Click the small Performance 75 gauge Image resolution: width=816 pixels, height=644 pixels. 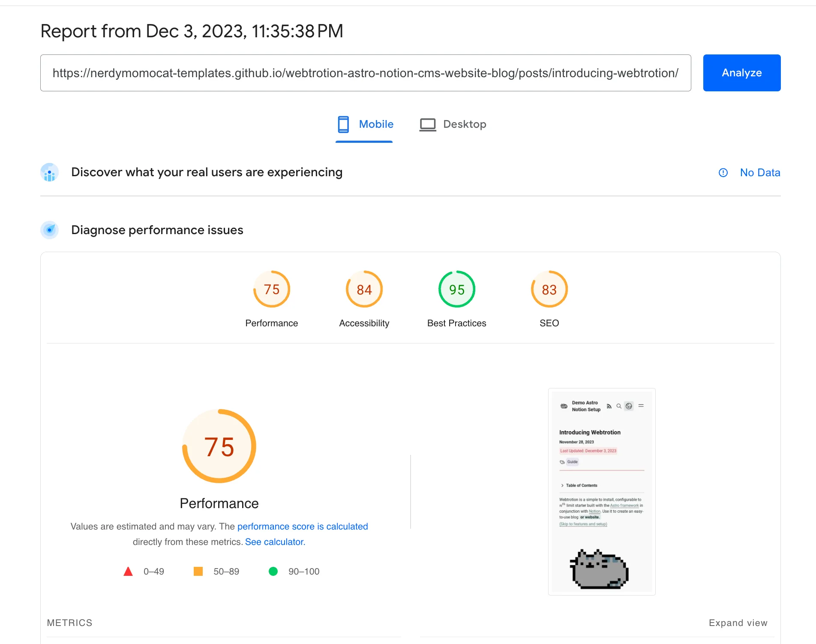[272, 289]
